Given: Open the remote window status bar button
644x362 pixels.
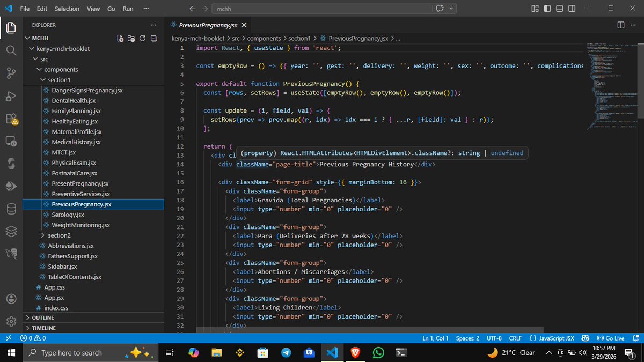Looking at the screenshot, I should pyautogui.click(x=8, y=338).
